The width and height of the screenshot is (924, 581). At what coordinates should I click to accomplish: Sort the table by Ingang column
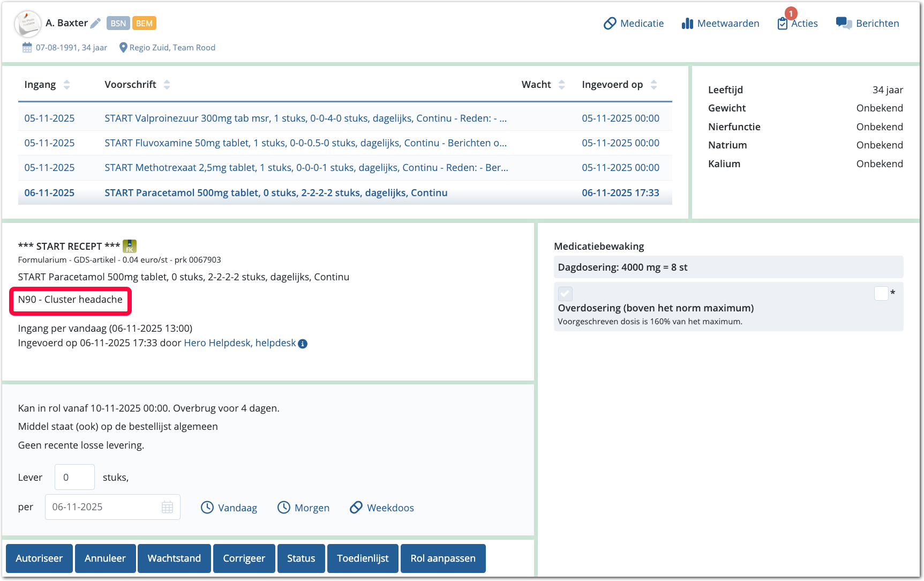pyautogui.click(x=66, y=85)
